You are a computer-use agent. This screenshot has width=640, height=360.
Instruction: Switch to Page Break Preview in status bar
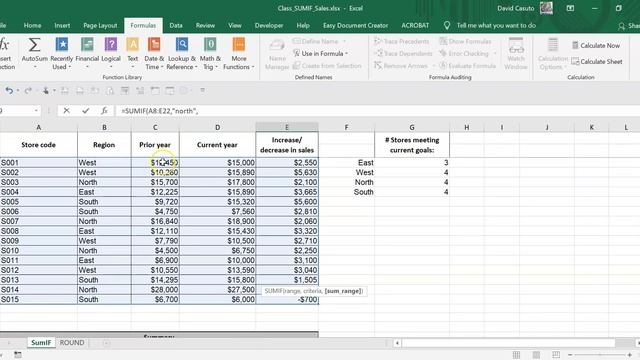pos(556,355)
